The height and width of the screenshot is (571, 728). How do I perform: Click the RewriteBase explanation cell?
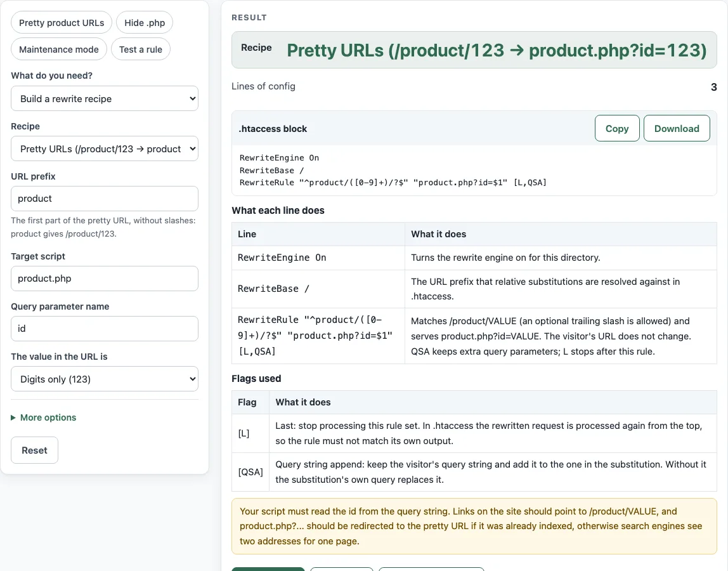pyautogui.click(x=561, y=289)
